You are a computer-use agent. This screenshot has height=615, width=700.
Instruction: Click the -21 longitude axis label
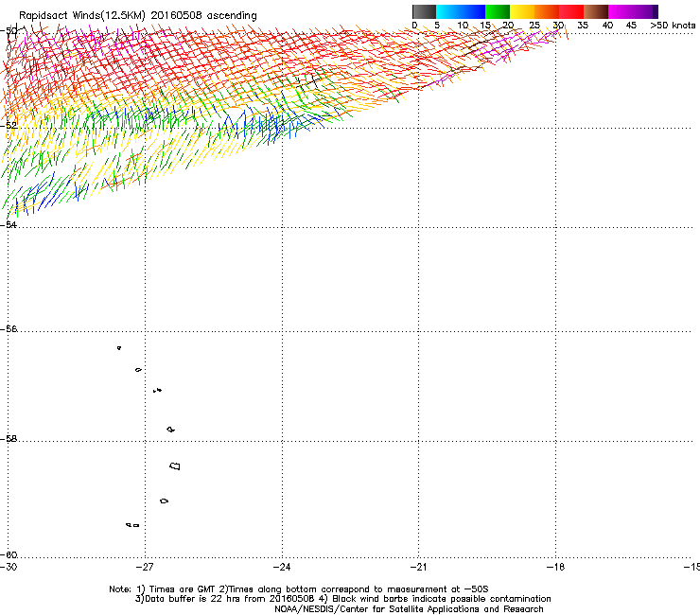coord(419,567)
